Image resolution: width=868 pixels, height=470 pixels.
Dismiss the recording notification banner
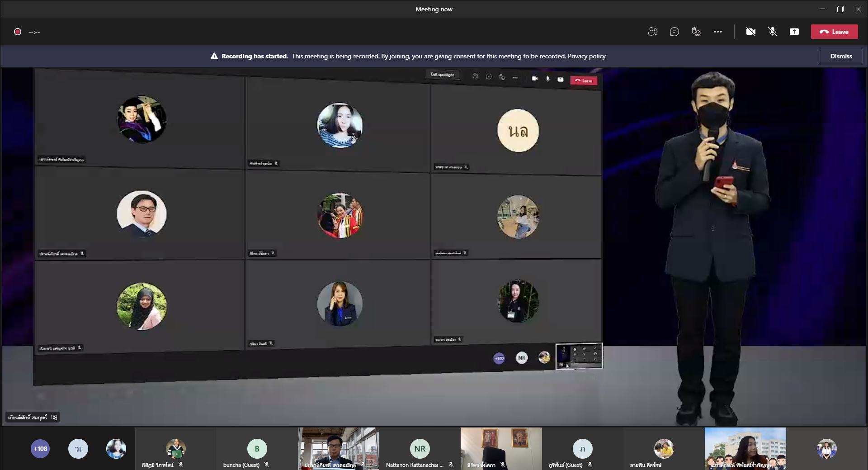tap(841, 56)
